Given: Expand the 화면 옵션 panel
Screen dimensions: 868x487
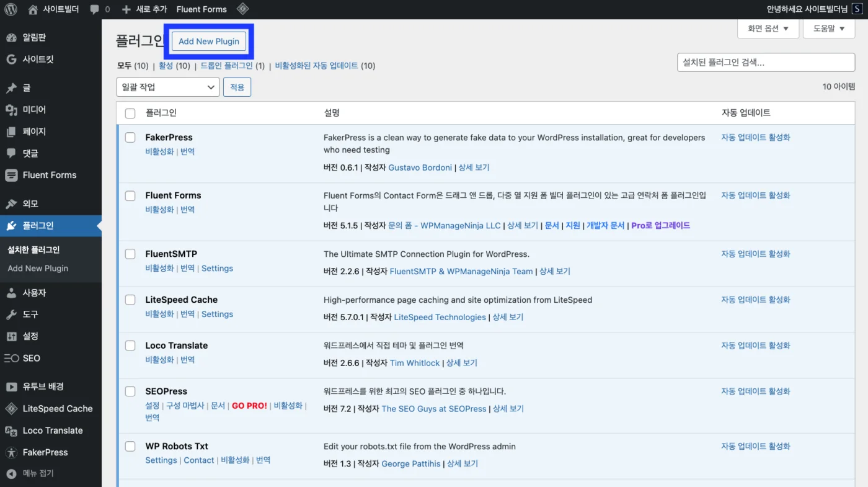Looking at the screenshot, I should click(x=768, y=29).
